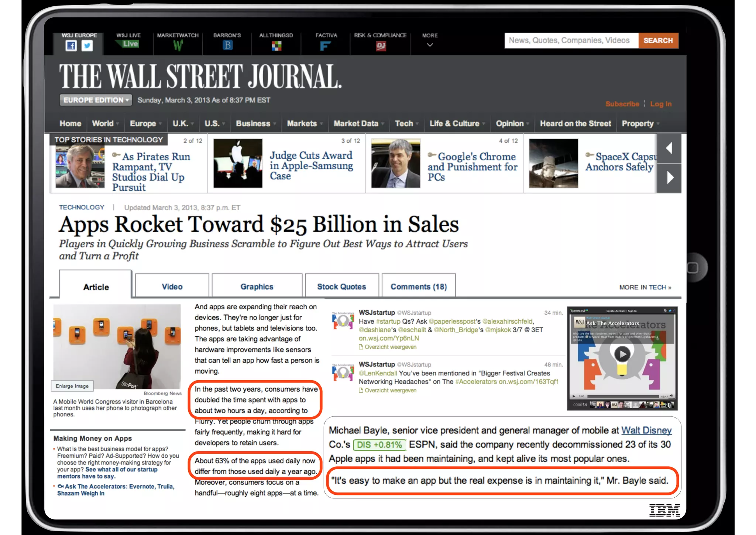Viewport: 756px width, 535px height.
Task: Open the Comments (18) tab
Action: tap(419, 286)
